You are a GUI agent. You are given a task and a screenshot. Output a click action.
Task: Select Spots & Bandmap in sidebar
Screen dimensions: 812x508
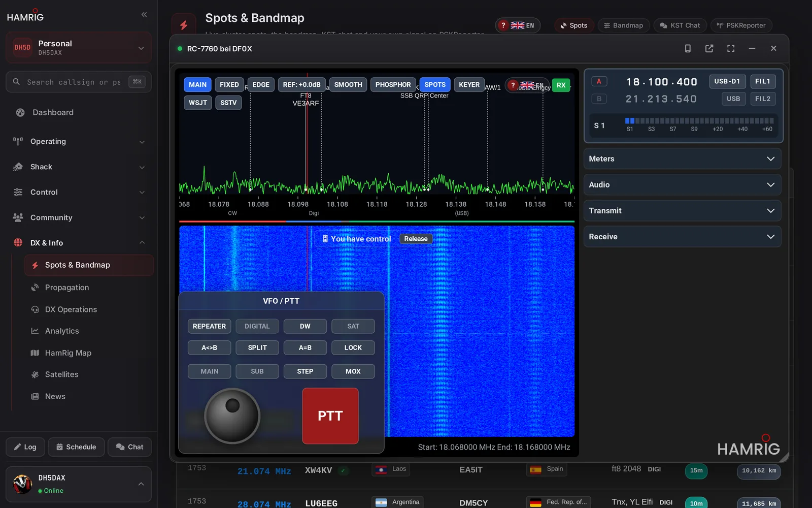(x=89, y=265)
